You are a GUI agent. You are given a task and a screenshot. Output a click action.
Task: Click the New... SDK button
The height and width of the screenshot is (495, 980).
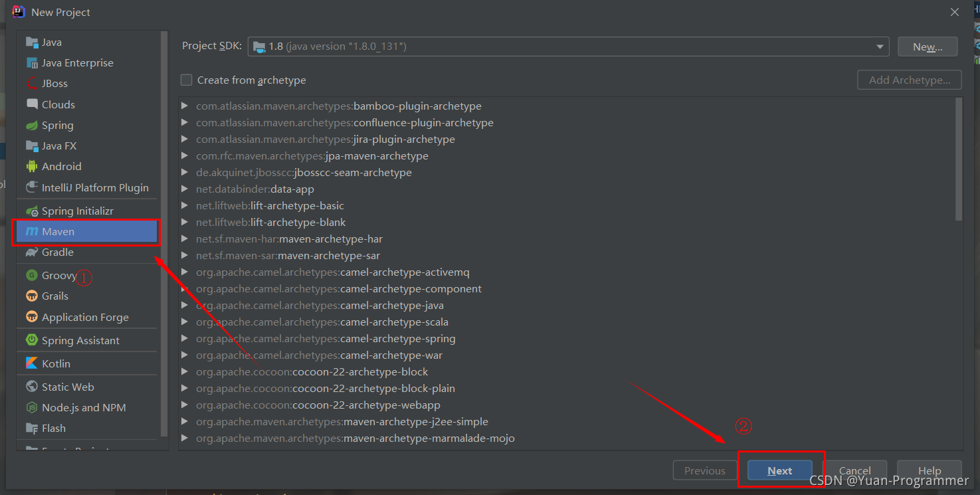[x=928, y=47]
